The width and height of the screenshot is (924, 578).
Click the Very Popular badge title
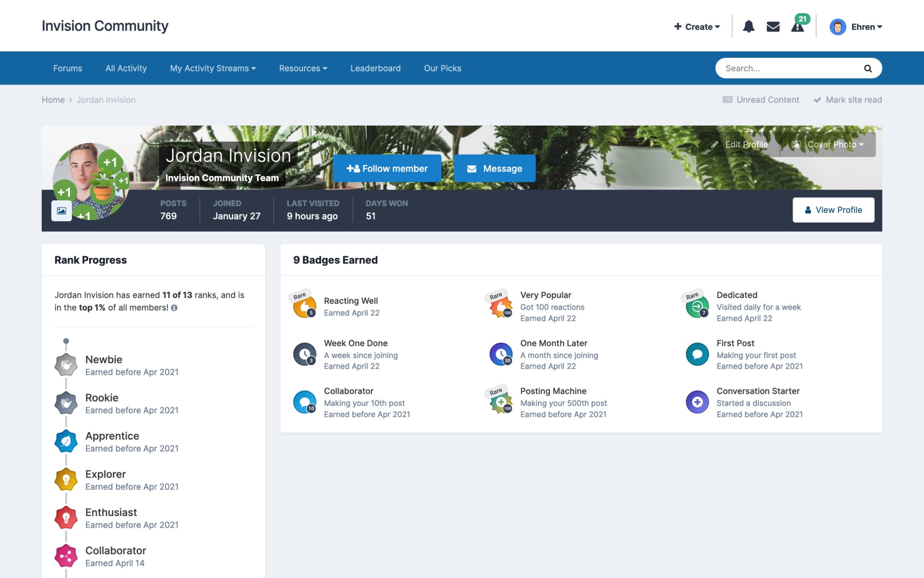pos(546,295)
